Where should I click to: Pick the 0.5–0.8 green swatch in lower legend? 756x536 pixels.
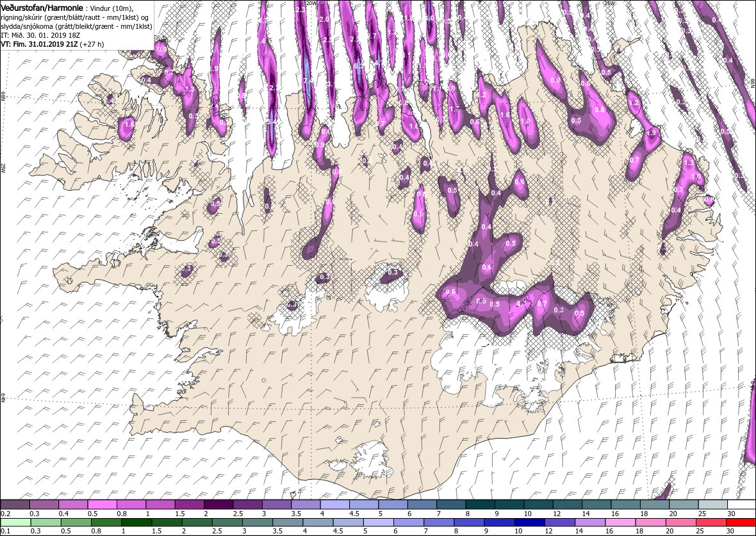(x=76, y=523)
